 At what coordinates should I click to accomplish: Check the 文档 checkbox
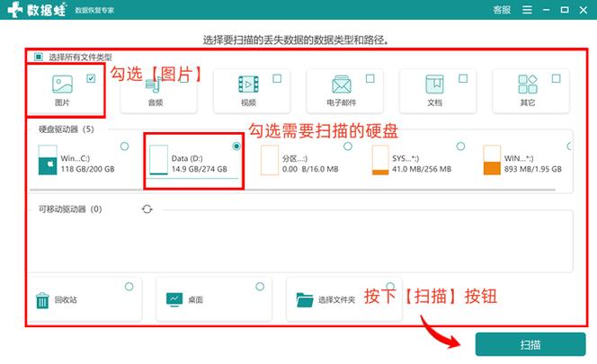[463, 78]
